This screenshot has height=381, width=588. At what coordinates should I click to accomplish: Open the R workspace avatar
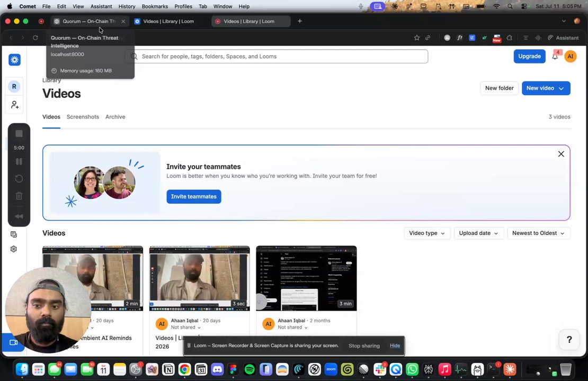(x=14, y=87)
